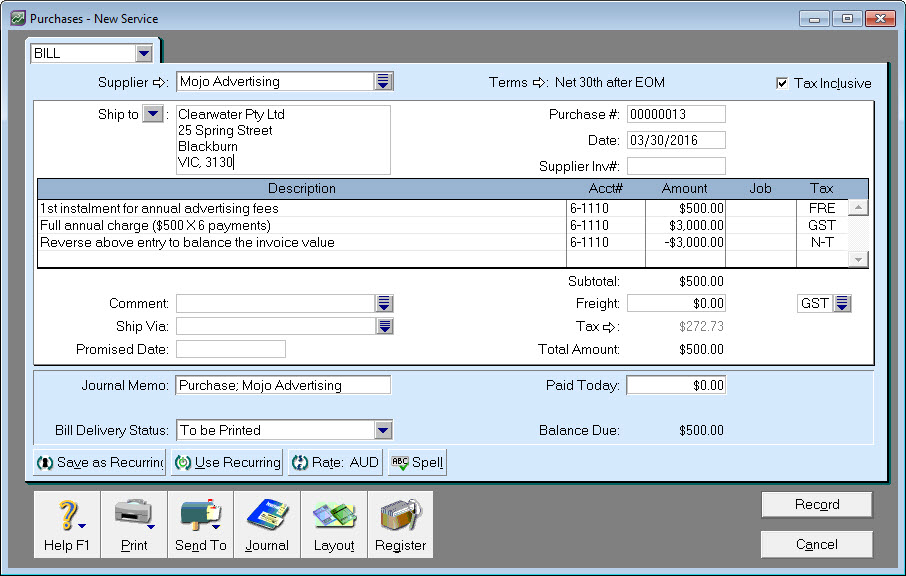Click the Print icon button

[x=133, y=523]
